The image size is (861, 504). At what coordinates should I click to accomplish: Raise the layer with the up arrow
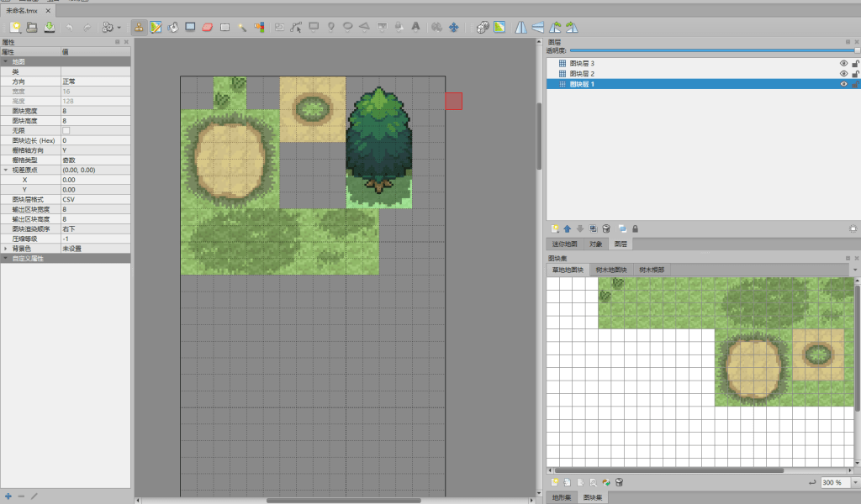(567, 228)
